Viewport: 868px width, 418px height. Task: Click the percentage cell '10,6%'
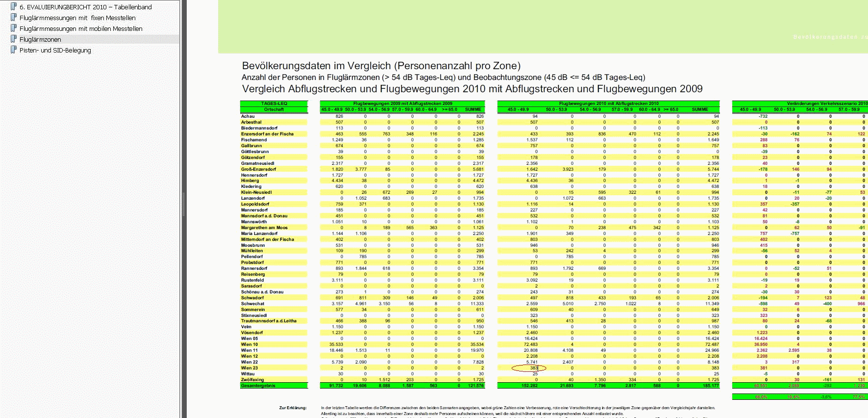click(793, 397)
